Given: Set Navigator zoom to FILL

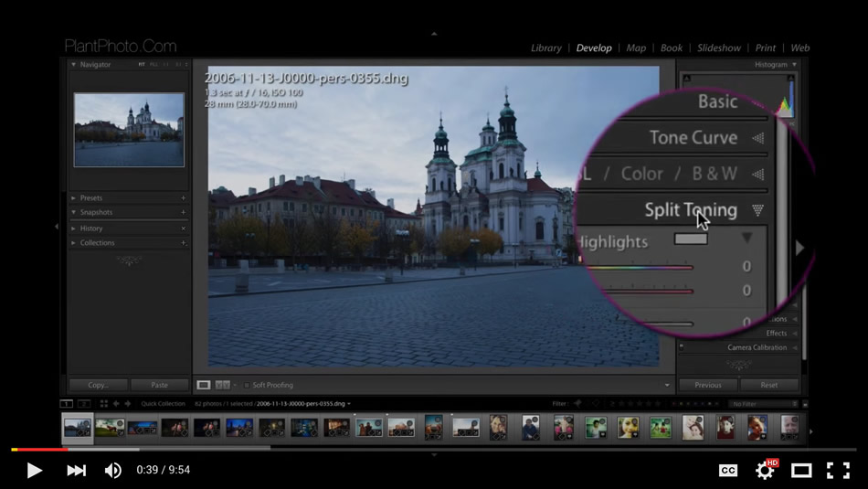Looking at the screenshot, I should pyautogui.click(x=153, y=64).
